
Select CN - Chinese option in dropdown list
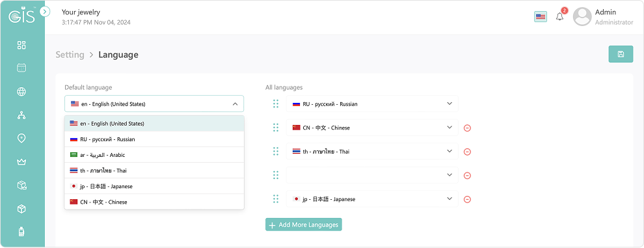(x=154, y=202)
